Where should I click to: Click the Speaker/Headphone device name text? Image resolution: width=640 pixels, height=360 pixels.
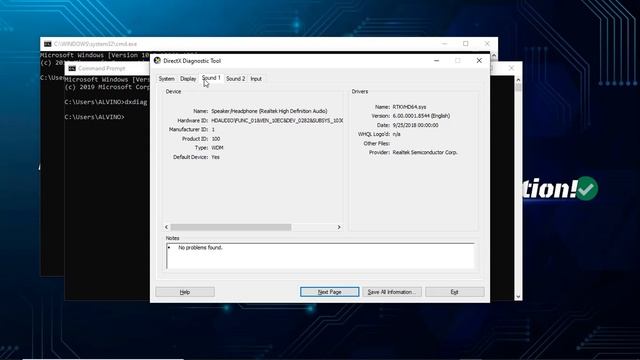coord(269,111)
